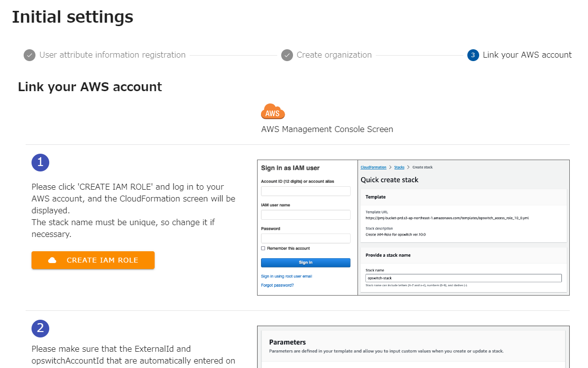Click the Account ID input field in screenshot
This screenshot has width=588, height=368.
pos(306,191)
